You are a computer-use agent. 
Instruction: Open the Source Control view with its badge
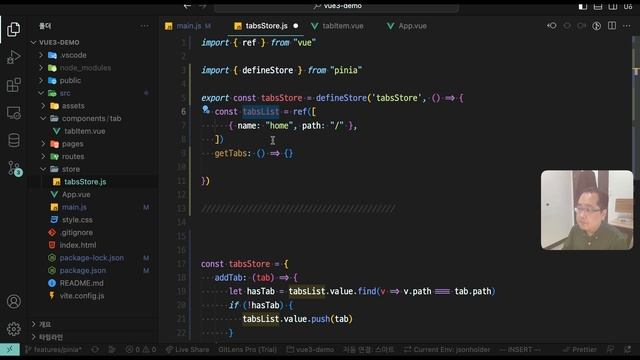point(14,168)
